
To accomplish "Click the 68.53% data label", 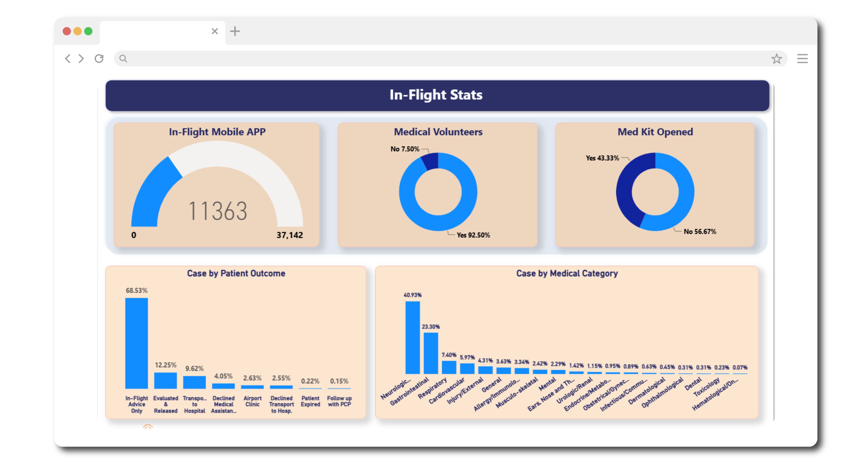I will tap(136, 291).
